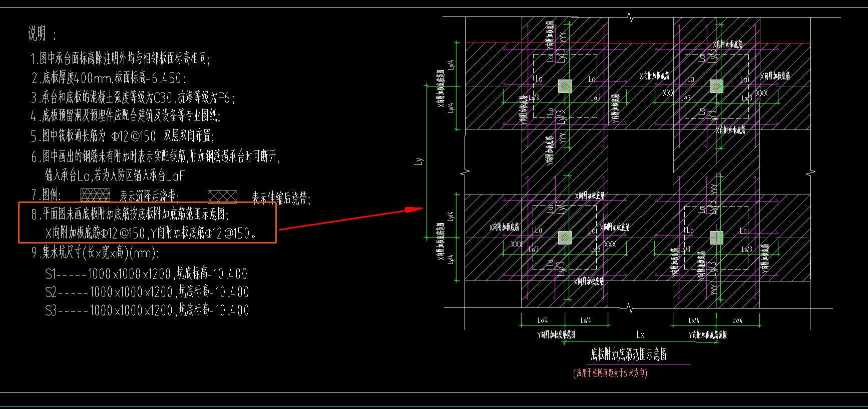Select the drawing title '底板附加底筋范围示意图'
The width and height of the screenshot is (868, 409).
629,355
